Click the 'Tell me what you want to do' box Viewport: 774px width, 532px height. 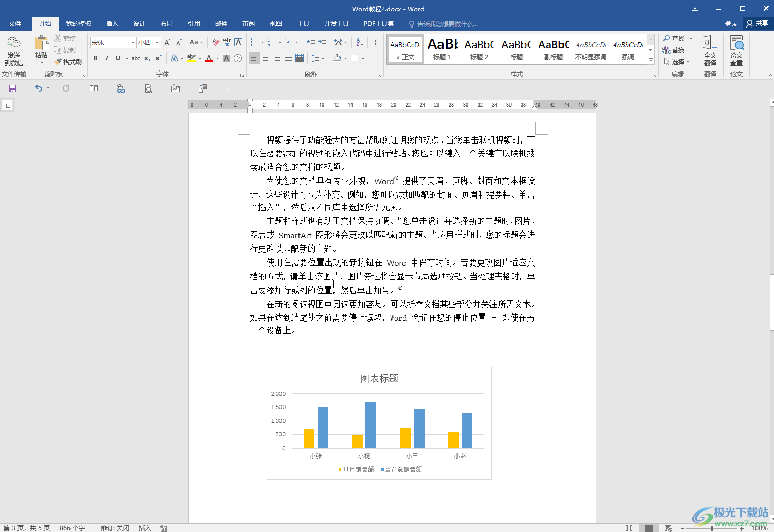[444, 24]
